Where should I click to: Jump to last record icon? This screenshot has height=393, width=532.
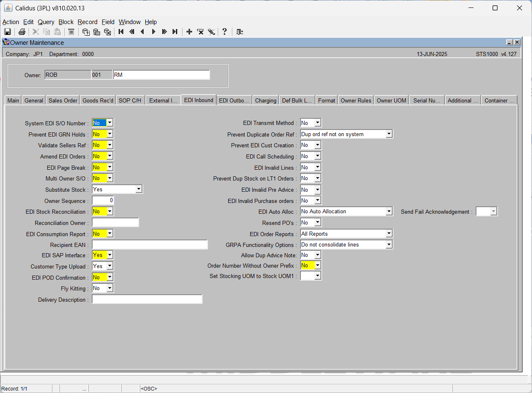[175, 32]
